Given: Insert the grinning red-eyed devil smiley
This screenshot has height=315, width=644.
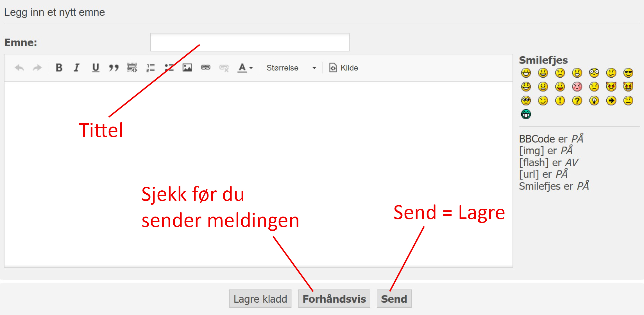Looking at the screenshot, I should coord(628,87).
